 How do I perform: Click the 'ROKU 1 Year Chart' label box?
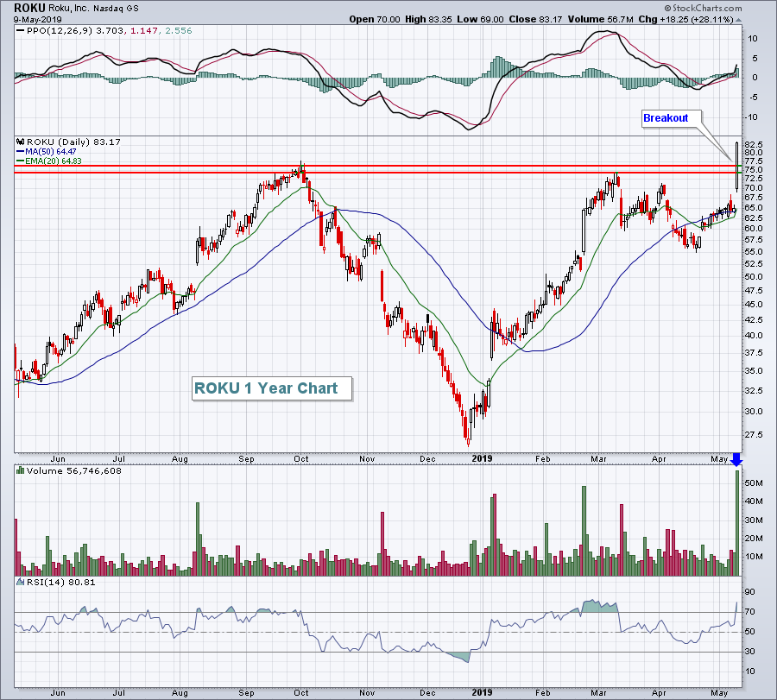coord(272,388)
